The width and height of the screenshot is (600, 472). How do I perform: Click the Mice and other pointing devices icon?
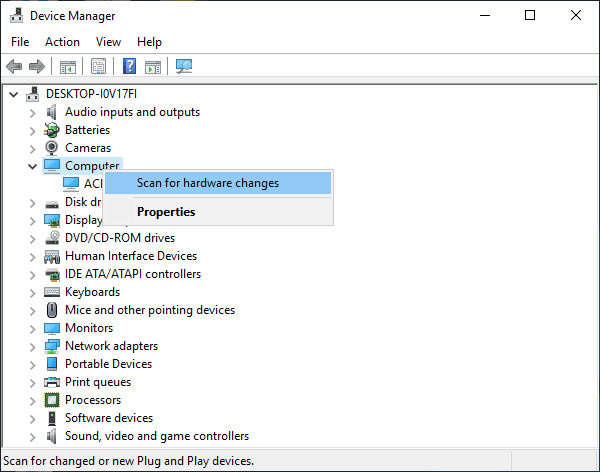click(x=52, y=310)
